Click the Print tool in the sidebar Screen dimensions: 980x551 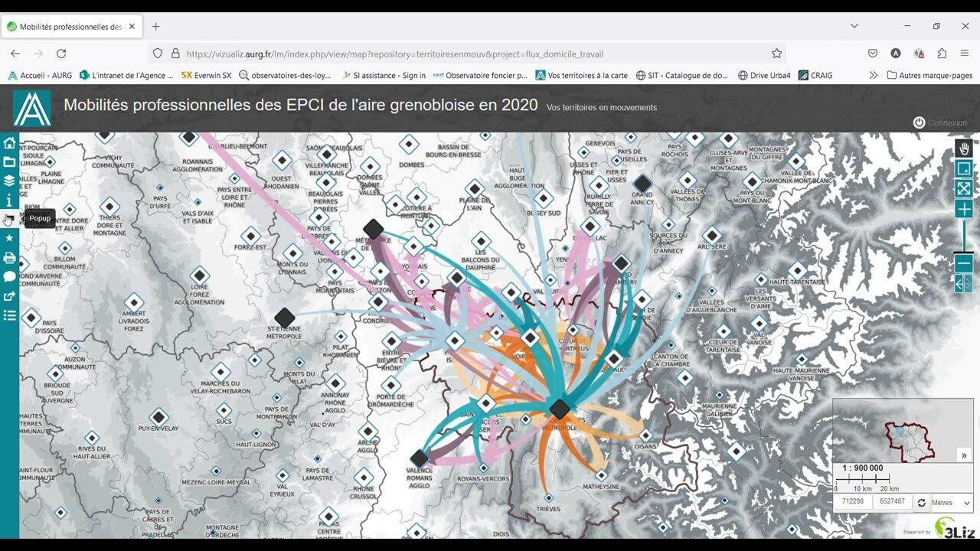[x=9, y=258]
